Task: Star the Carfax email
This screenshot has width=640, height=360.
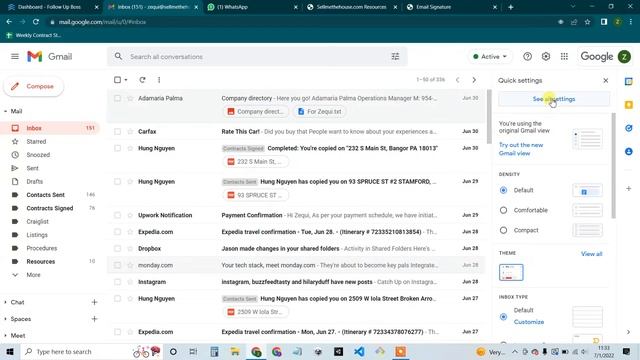Action: tap(130, 131)
